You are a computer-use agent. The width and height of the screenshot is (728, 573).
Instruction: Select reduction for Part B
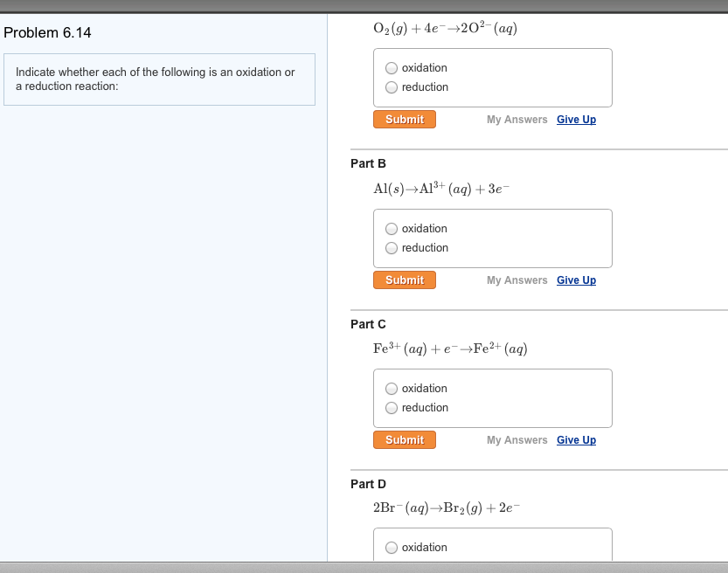pos(392,247)
